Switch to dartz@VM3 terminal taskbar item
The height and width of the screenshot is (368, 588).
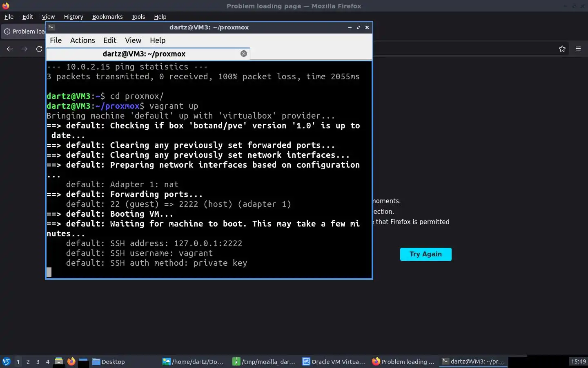point(474,361)
